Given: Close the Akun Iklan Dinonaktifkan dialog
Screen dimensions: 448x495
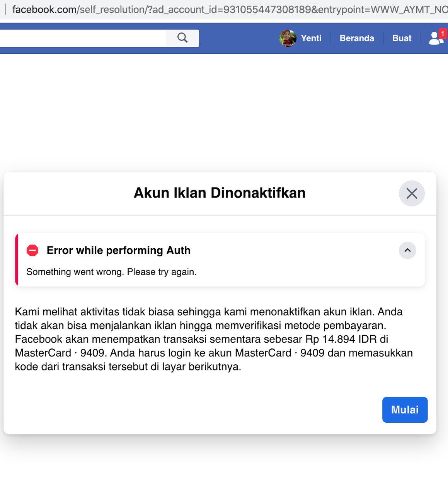Looking at the screenshot, I should 412,193.
